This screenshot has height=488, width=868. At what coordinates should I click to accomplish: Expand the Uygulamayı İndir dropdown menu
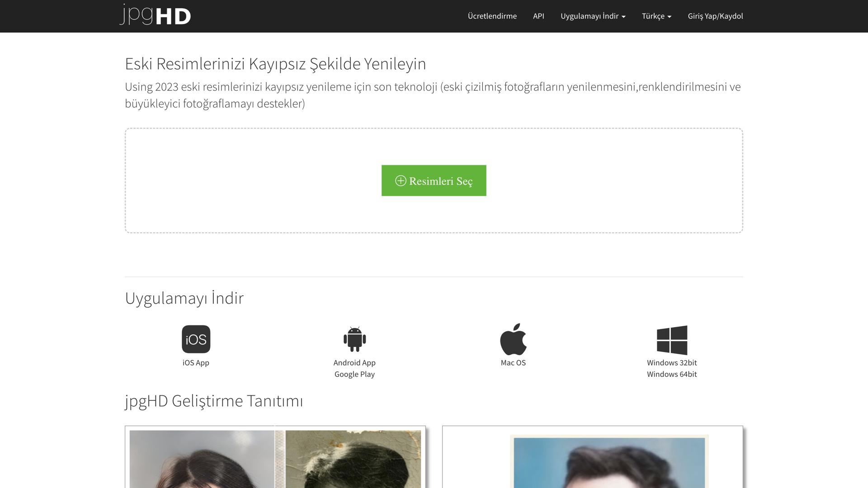click(x=593, y=16)
